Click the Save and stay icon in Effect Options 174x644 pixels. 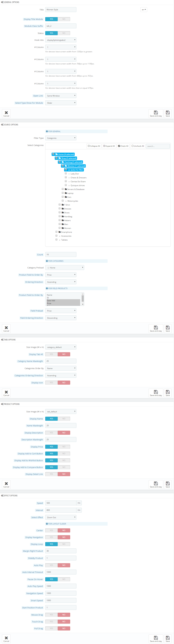(156, 638)
